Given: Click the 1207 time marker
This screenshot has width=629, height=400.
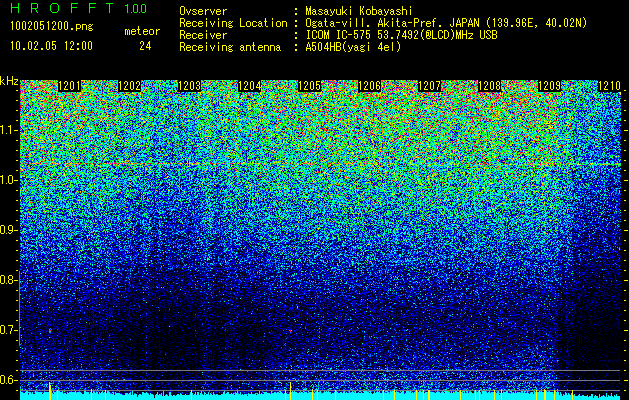Looking at the screenshot, I should pyautogui.click(x=430, y=86).
